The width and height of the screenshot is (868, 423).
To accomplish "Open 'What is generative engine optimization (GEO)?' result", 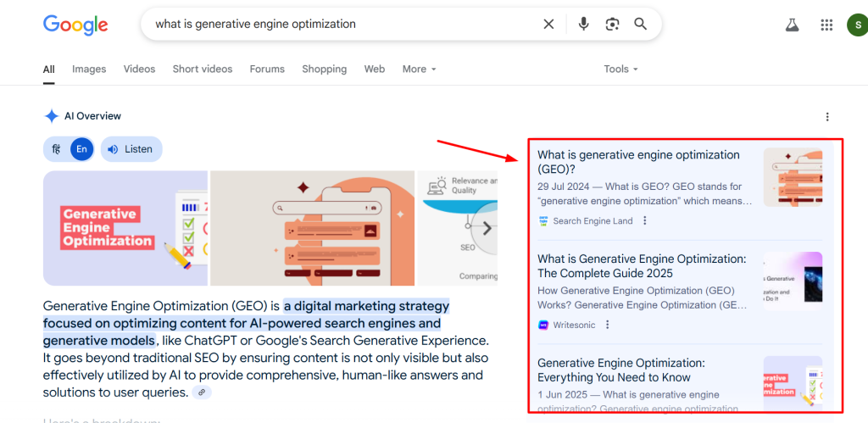I will click(638, 162).
